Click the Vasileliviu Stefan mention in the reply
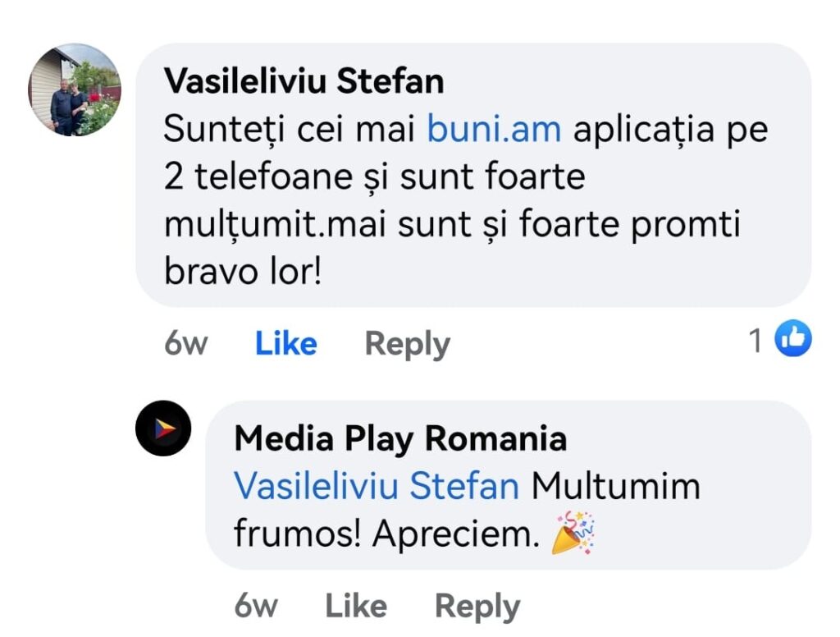Screen dimensions: 840x637 (x=377, y=486)
